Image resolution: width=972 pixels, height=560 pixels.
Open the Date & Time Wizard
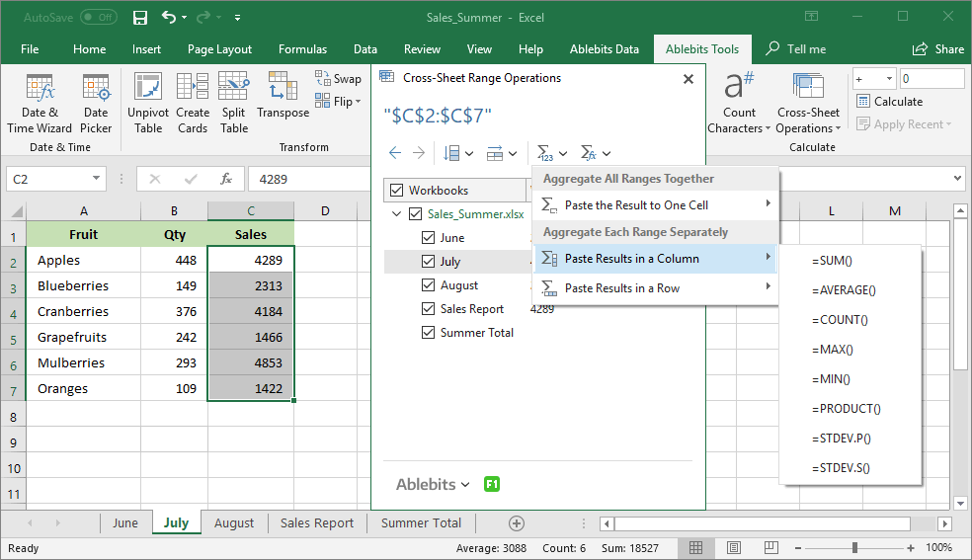point(40,103)
